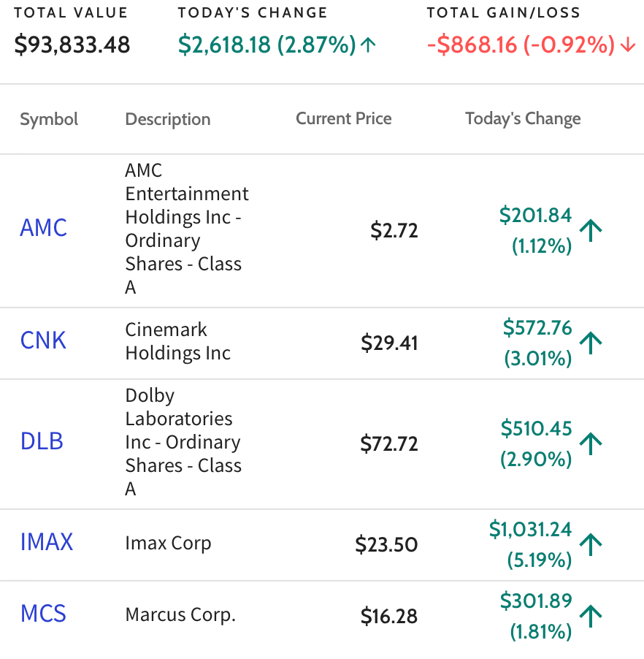This screenshot has height=659, width=644.
Task: Sort by the Today's Change column header
Action: 523,119
